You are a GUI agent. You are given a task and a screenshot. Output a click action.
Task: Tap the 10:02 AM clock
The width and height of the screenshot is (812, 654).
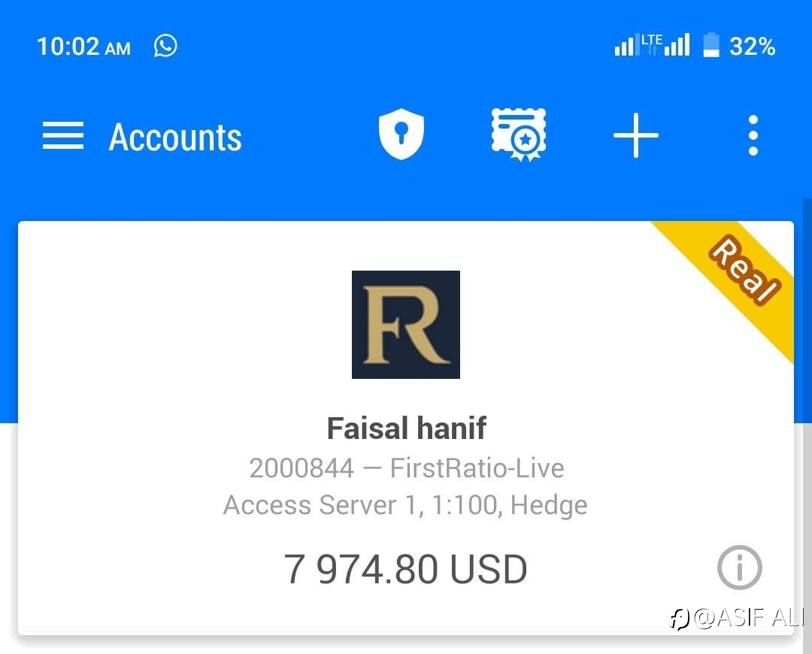point(84,47)
